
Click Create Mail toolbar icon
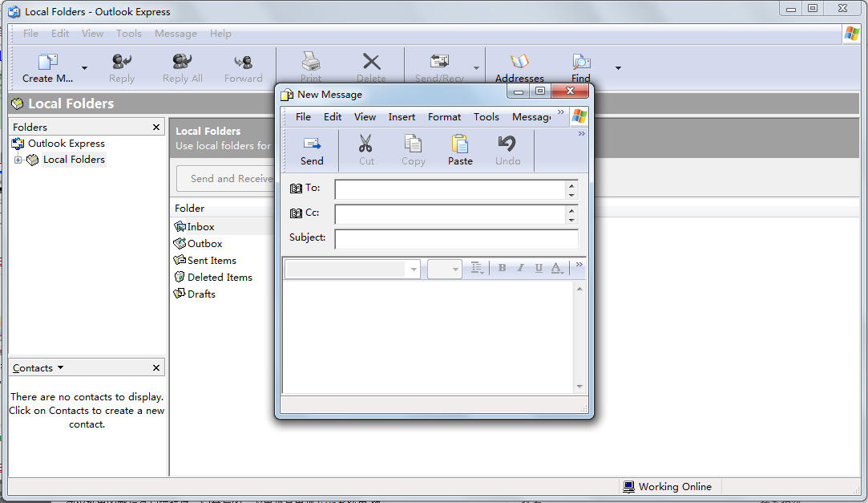(x=47, y=62)
